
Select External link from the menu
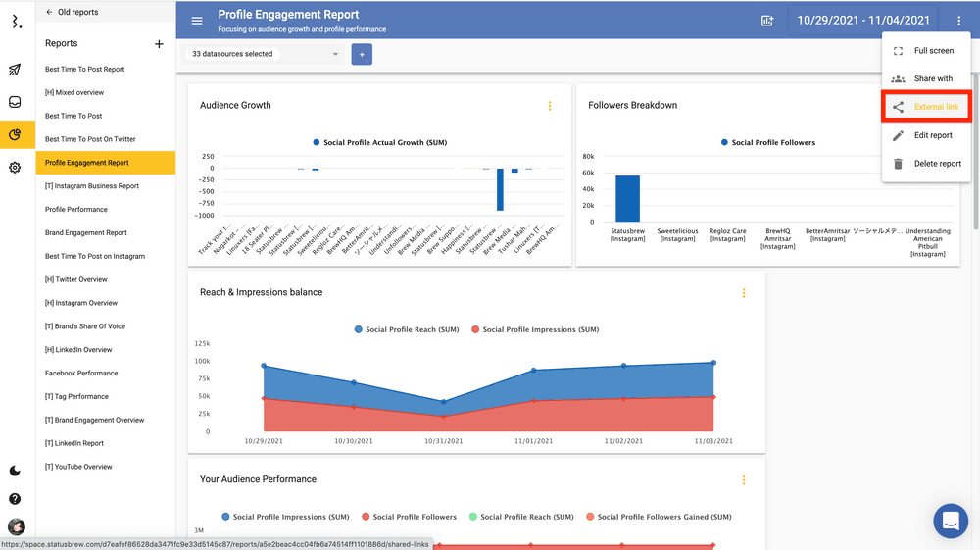coord(926,107)
